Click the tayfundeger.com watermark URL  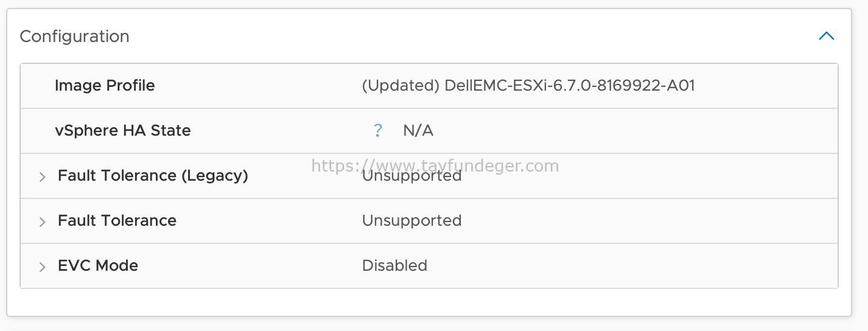click(x=435, y=165)
